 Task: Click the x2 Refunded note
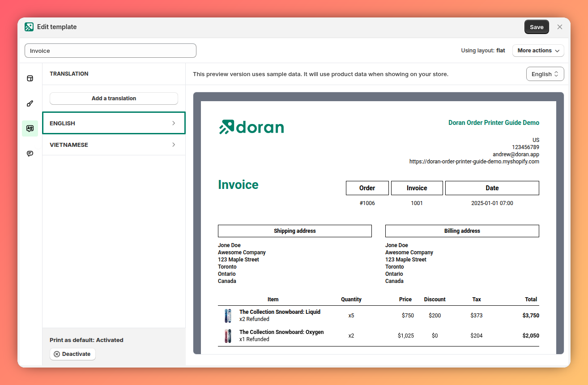[x=254, y=319]
